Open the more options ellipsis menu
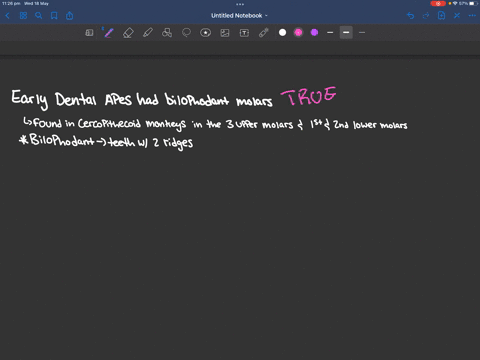480x360 pixels. [x=472, y=15]
